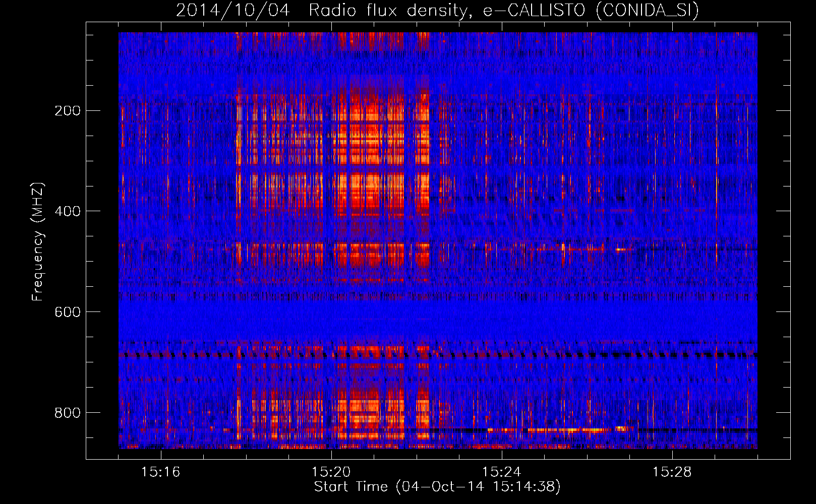Click the 'Start Time (04-Oct-14 15:14:38)' label
The image size is (816, 504).
pyautogui.click(x=437, y=487)
